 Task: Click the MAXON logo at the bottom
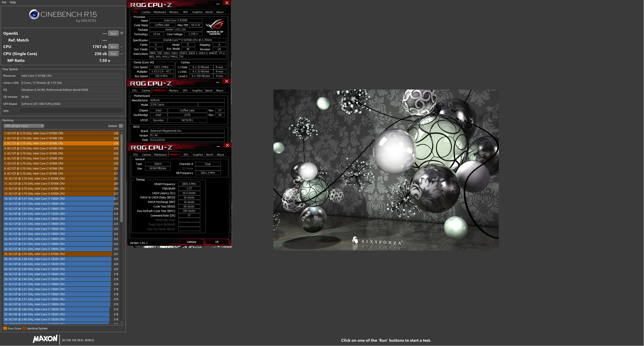pyautogui.click(x=45, y=339)
